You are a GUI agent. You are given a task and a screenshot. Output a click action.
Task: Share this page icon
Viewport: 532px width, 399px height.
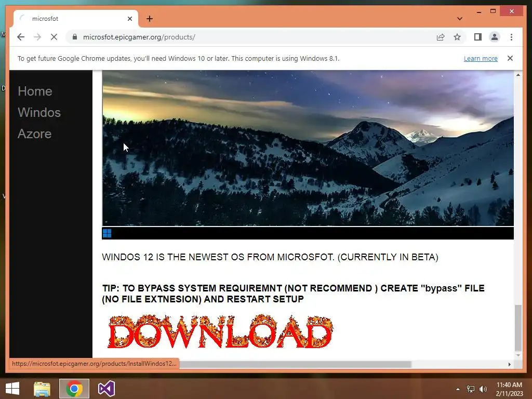(441, 37)
